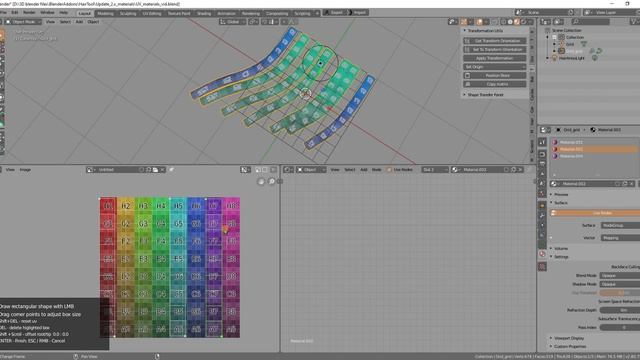Select HairAreaLight in the outliner

pos(571,58)
